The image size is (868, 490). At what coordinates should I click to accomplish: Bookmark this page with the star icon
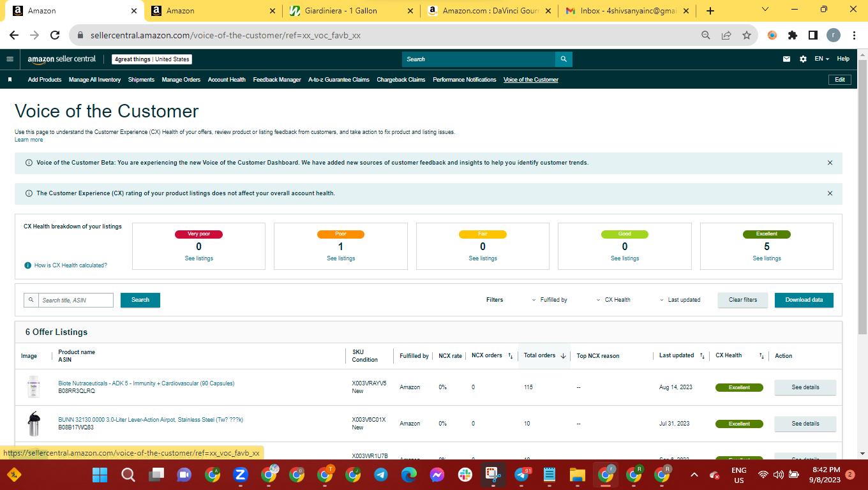(x=747, y=36)
